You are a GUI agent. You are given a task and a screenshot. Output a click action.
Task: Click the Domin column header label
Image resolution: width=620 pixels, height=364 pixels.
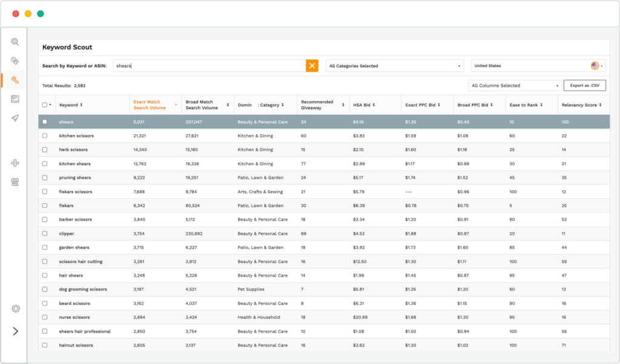tap(245, 105)
